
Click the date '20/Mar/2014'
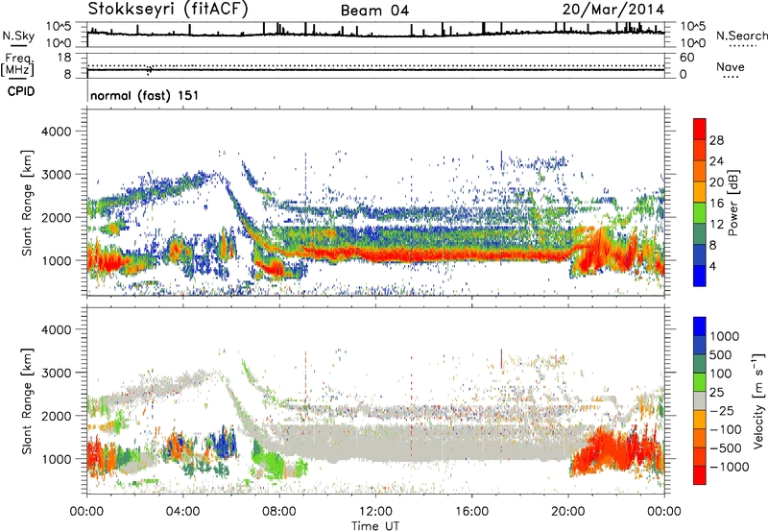click(613, 9)
